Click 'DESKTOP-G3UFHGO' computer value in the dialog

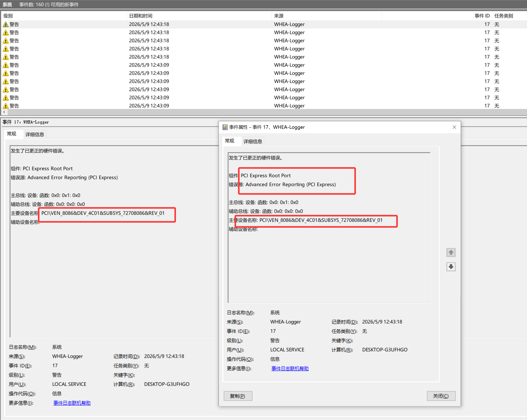pos(385,350)
